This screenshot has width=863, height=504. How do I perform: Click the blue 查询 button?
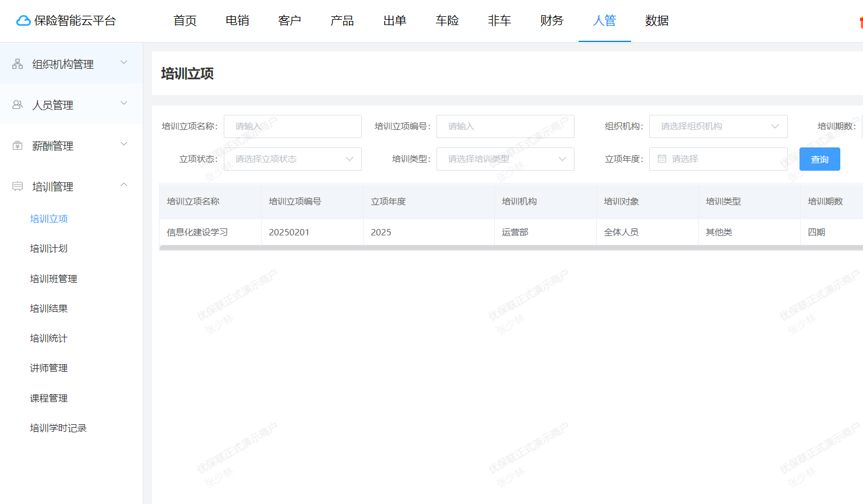coord(820,159)
